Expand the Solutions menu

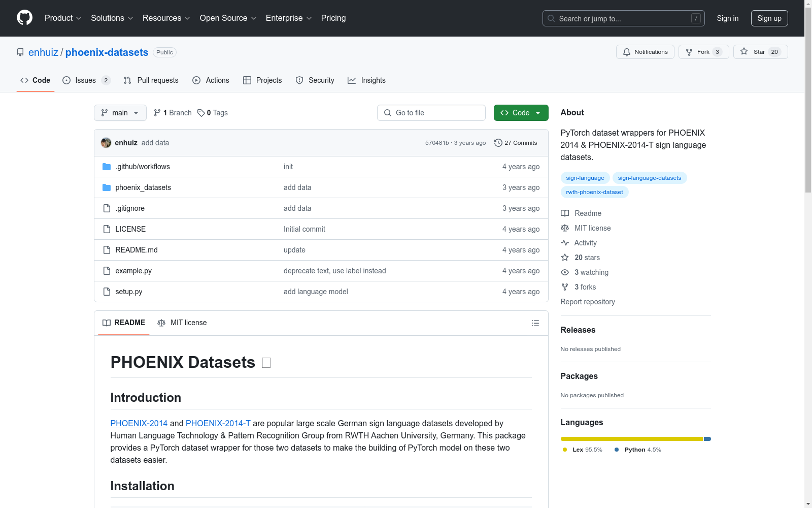[112, 18]
